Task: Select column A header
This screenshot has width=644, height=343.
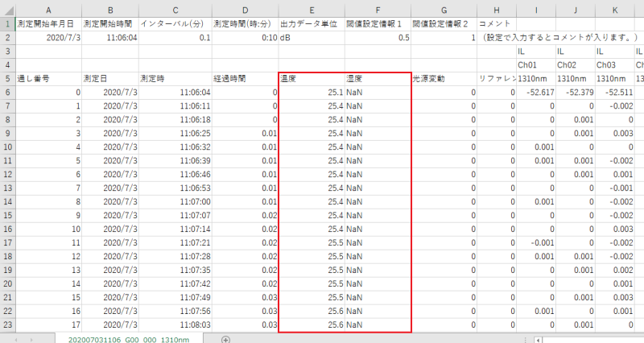Action: [x=48, y=9]
